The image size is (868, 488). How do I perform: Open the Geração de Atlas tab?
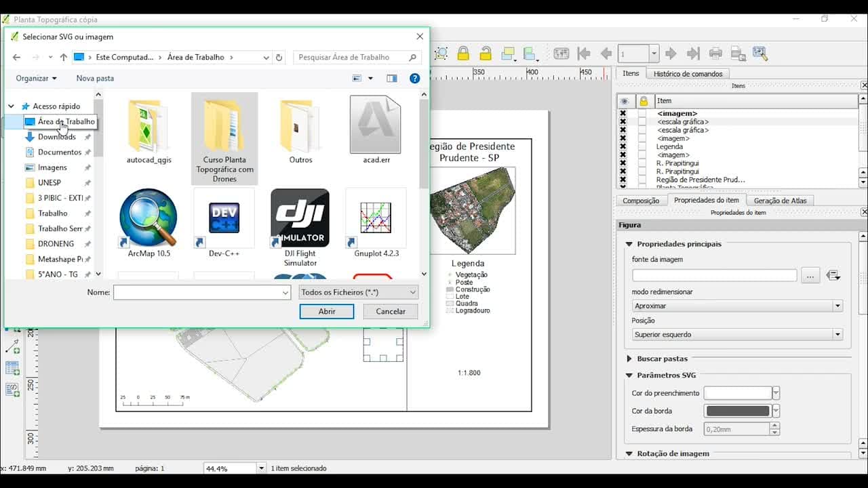click(781, 201)
